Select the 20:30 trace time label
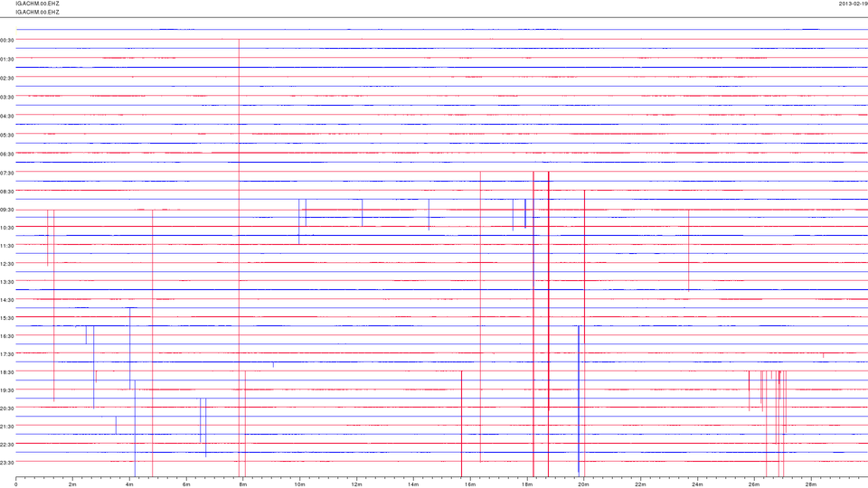 pyautogui.click(x=6, y=408)
